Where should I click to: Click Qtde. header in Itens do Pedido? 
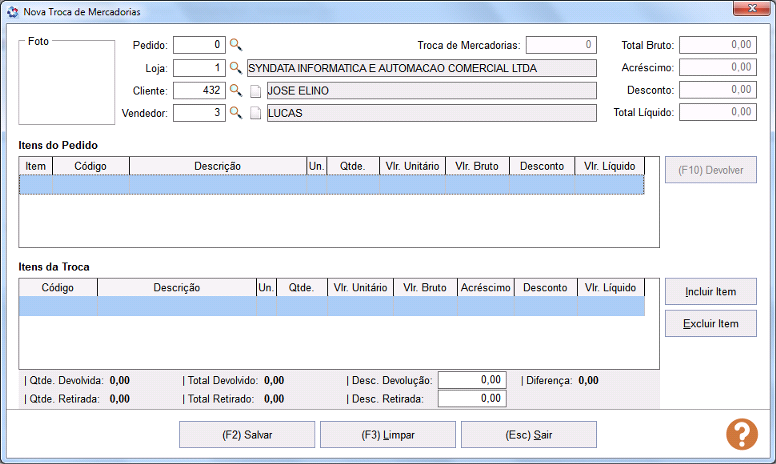coord(353,166)
